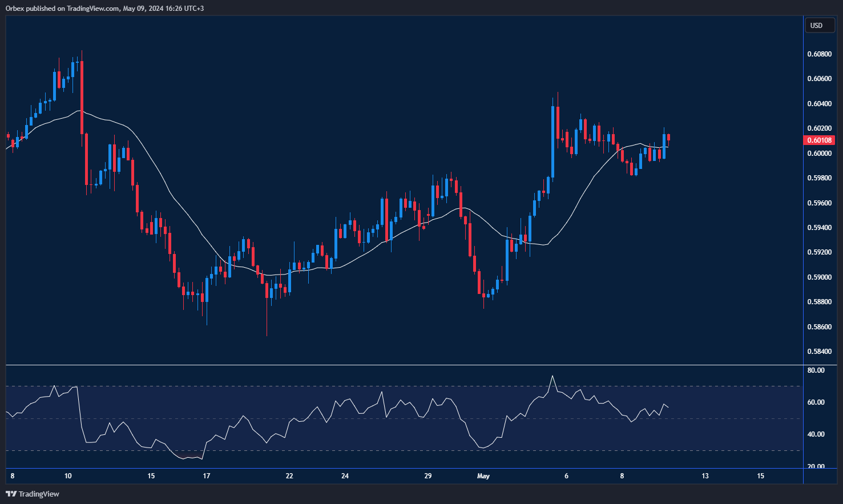
Task: Select the date label 22 on time axis
Action: pos(289,475)
